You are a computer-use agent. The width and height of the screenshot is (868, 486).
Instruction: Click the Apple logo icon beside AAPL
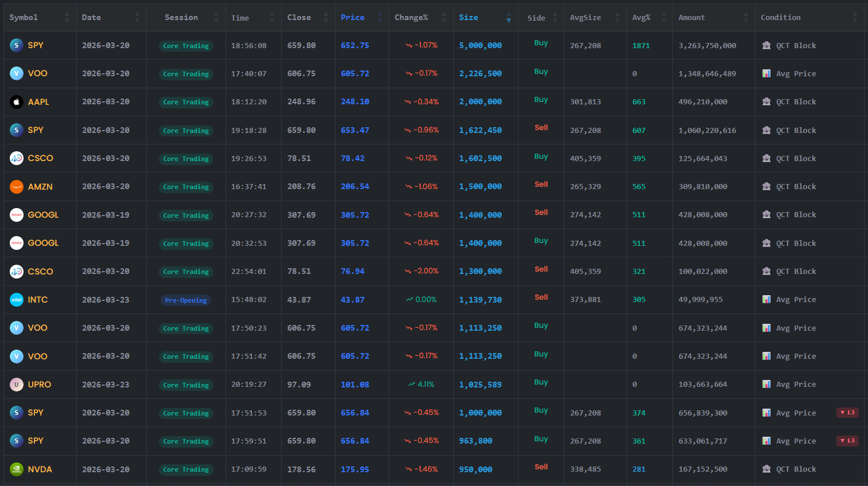17,102
